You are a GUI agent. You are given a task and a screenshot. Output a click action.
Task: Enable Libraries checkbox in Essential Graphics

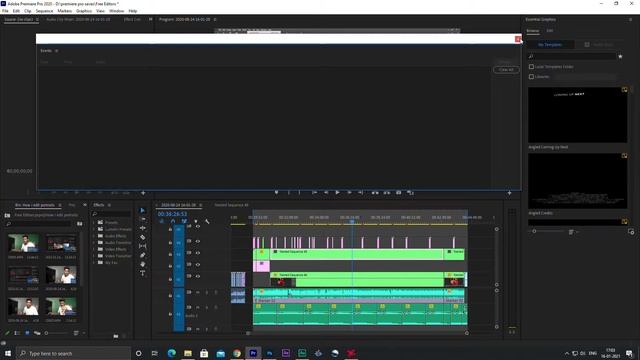[x=531, y=76]
